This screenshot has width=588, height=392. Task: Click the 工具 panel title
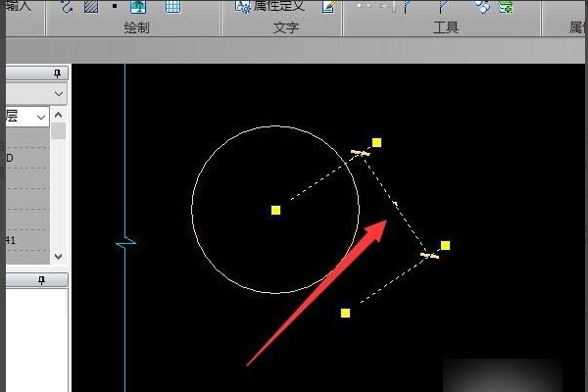tap(446, 27)
